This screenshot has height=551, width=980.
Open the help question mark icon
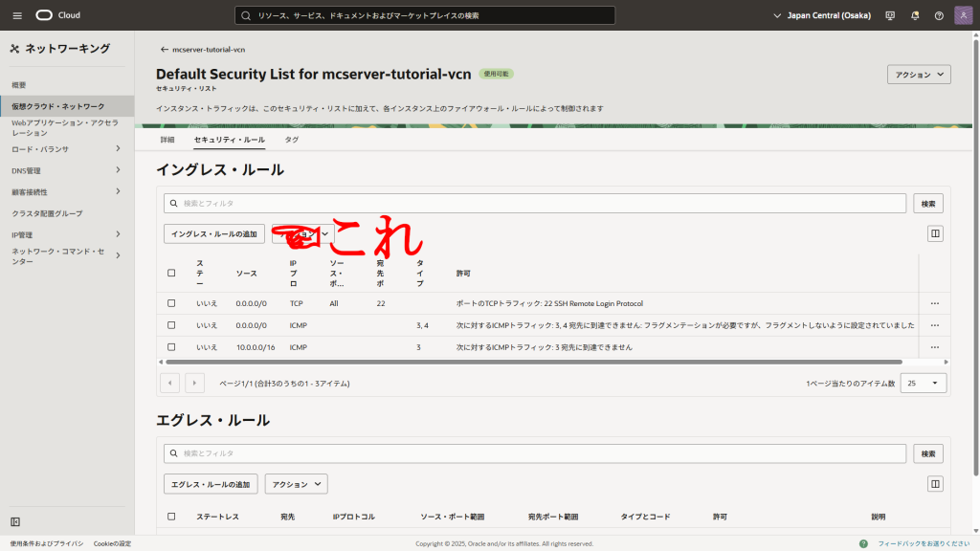coord(939,15)
